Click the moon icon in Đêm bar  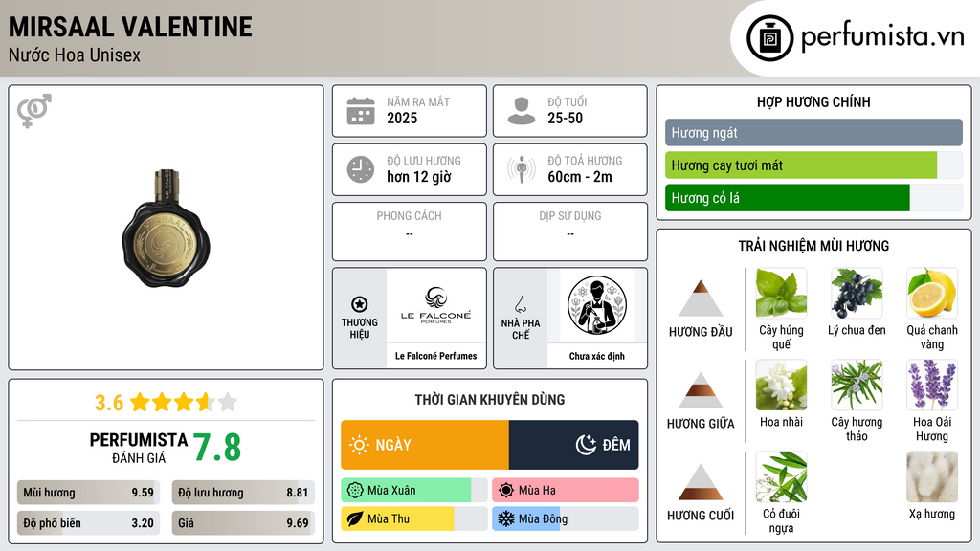pyautogui.click(x=586, y=445)
